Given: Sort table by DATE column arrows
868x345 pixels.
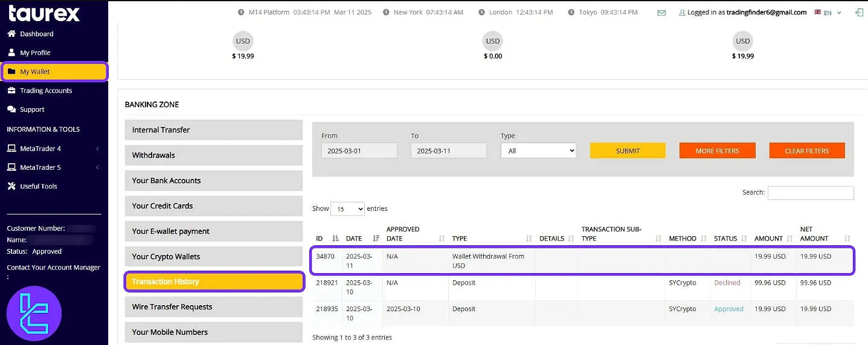Looking at the screenshot, I should pos(376,239).
